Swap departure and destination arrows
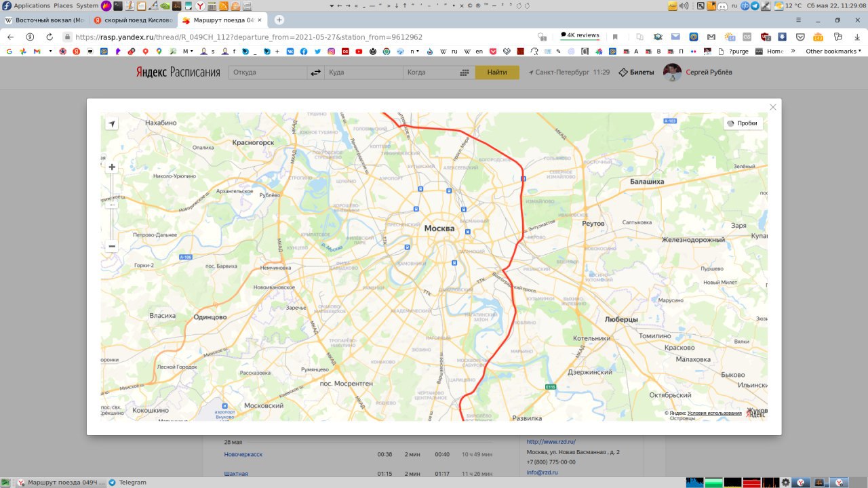868x488 pixels. pos(316,73)
